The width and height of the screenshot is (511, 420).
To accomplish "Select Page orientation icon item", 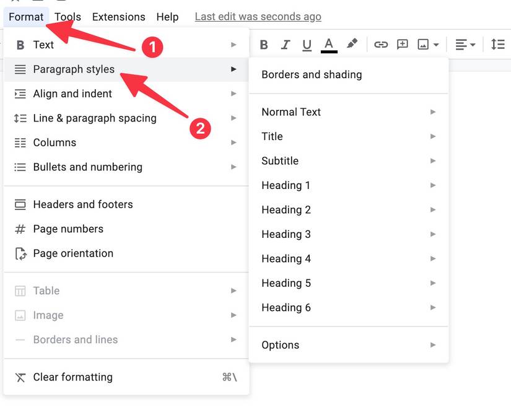I will click(20, 253).
